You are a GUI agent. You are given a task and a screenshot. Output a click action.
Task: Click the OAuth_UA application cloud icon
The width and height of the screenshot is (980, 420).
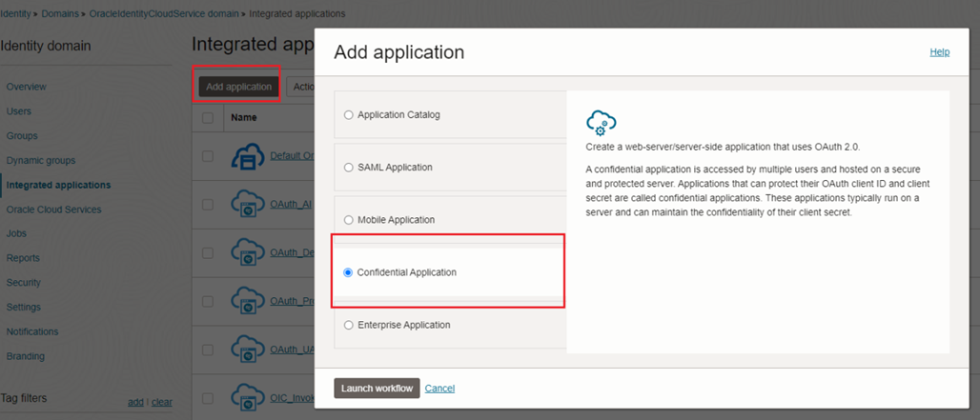pyautogui.click(x=247, y=349)
